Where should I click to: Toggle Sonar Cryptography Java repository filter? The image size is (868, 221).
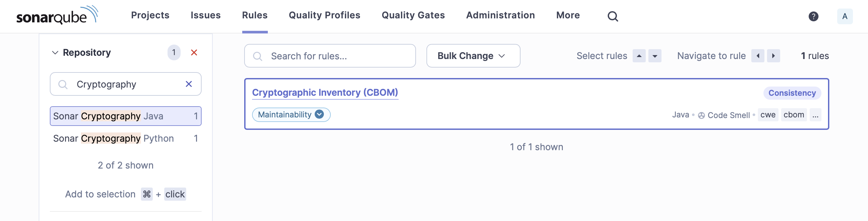[x=125, y=116]
